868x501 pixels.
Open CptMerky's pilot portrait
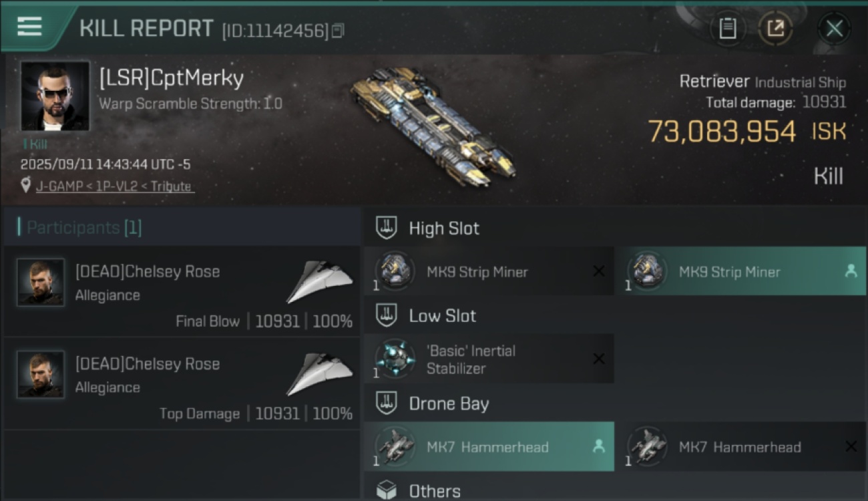coord(55,96)
